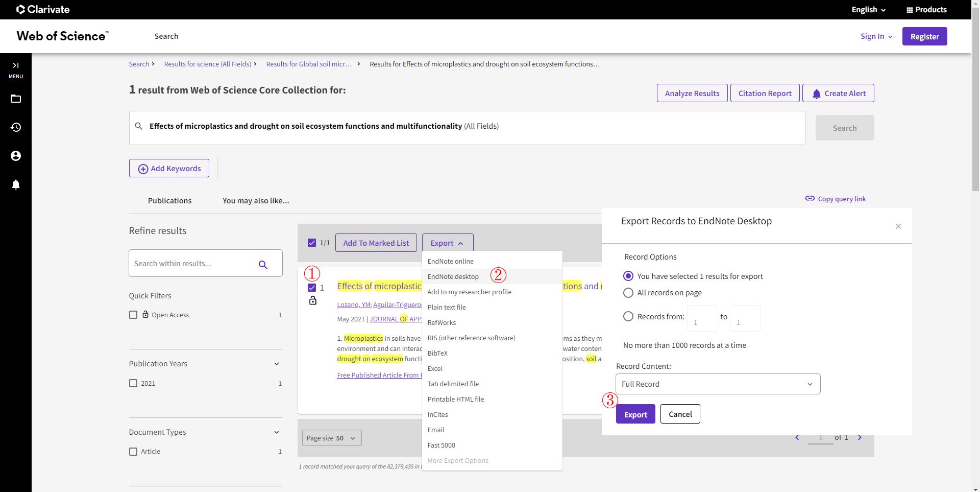
Task: Choose Excel export option
Action: click(492, 368)
